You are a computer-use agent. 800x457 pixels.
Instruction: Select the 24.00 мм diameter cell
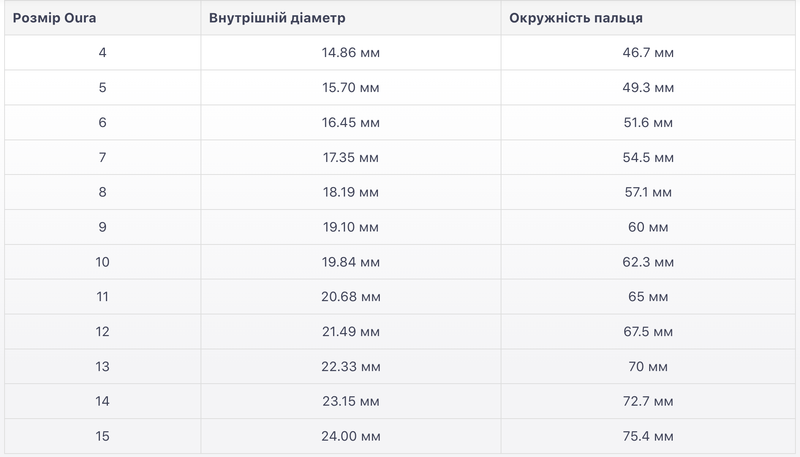tap(350, 436)
